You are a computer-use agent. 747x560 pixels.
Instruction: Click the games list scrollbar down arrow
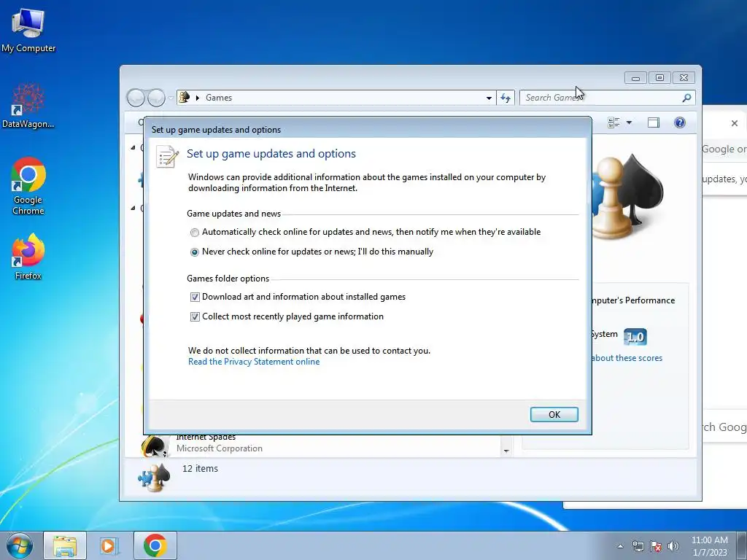point(506,451)
